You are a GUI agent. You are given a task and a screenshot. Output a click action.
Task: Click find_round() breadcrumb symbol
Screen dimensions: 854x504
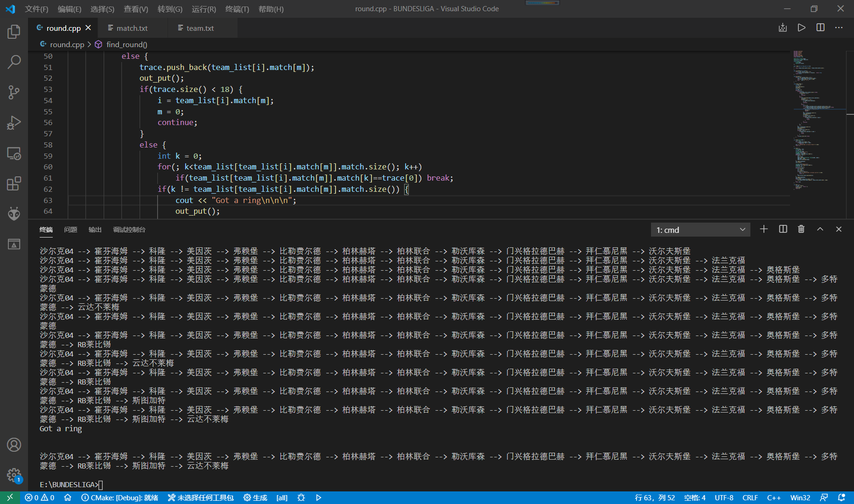point(126,44)
